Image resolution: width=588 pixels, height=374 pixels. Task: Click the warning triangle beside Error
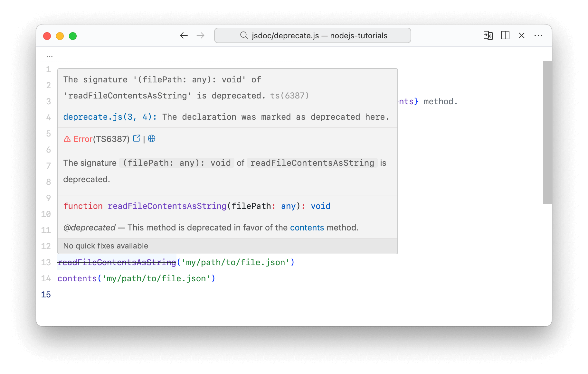[67, 139]
